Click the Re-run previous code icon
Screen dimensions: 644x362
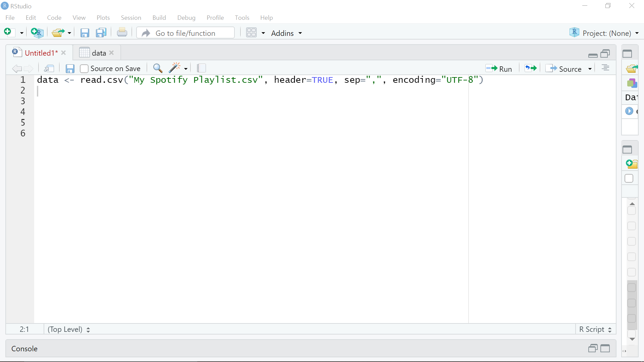531,68
